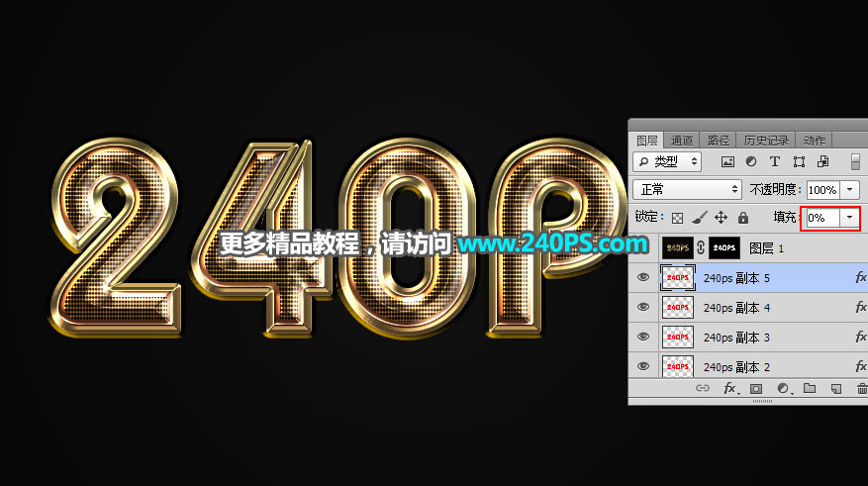Image resolution: width=868 pixels, height=486 pixels.
Task: Open the 历史记录 tab
Action: coord(766,141)
